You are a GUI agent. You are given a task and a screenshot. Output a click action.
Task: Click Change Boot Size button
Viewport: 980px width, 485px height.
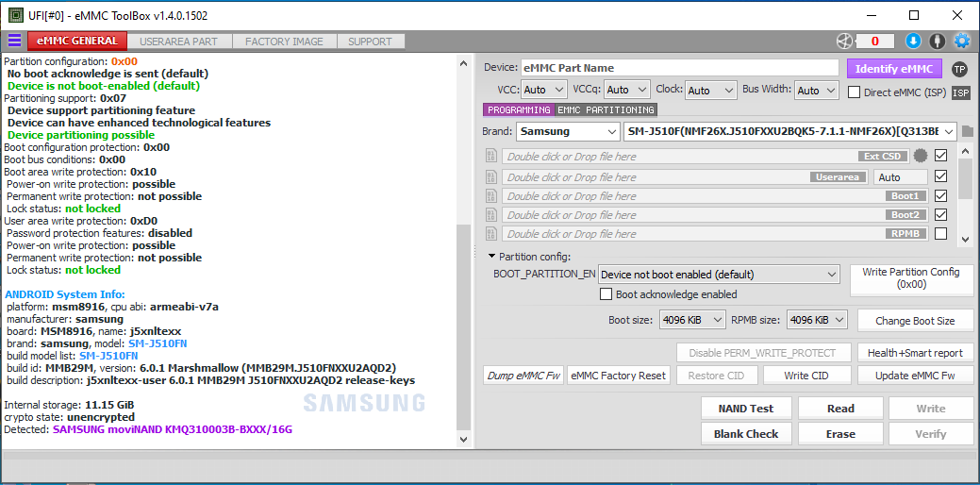915,321
